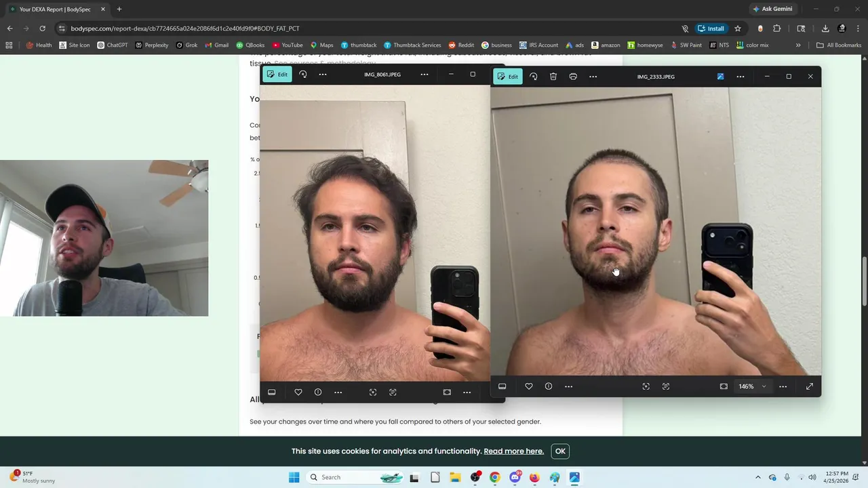The image size is (868, 488).
Task: Enter full screen in the IMG_2333 window
Action: [810, 386]
